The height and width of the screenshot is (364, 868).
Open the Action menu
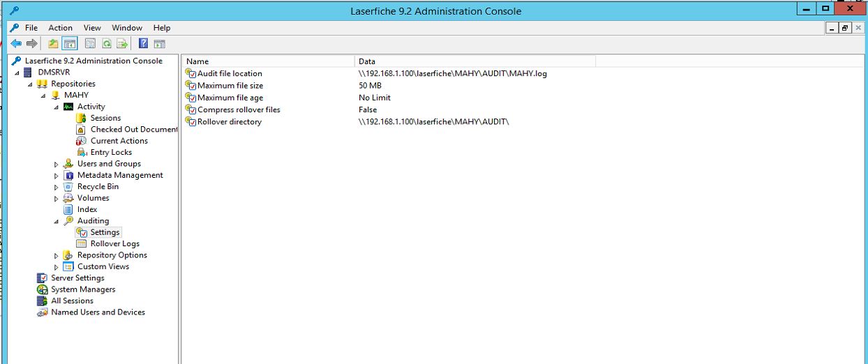pos(61,28)
